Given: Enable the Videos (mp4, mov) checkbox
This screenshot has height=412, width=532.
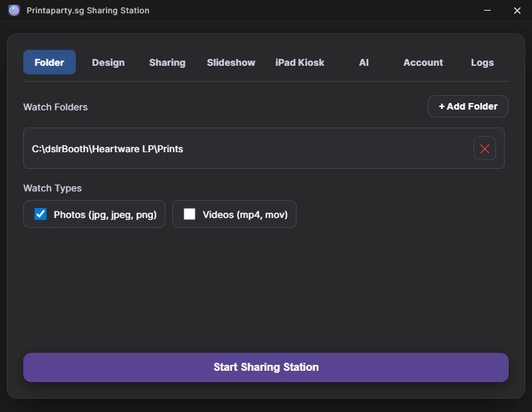Looking at the screenshot, I should [x=190, y=214].
